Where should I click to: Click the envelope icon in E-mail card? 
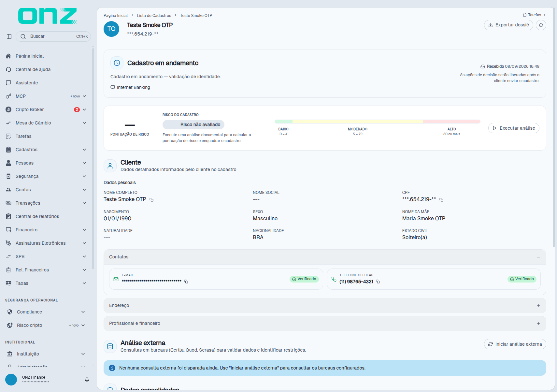point(116,279)
